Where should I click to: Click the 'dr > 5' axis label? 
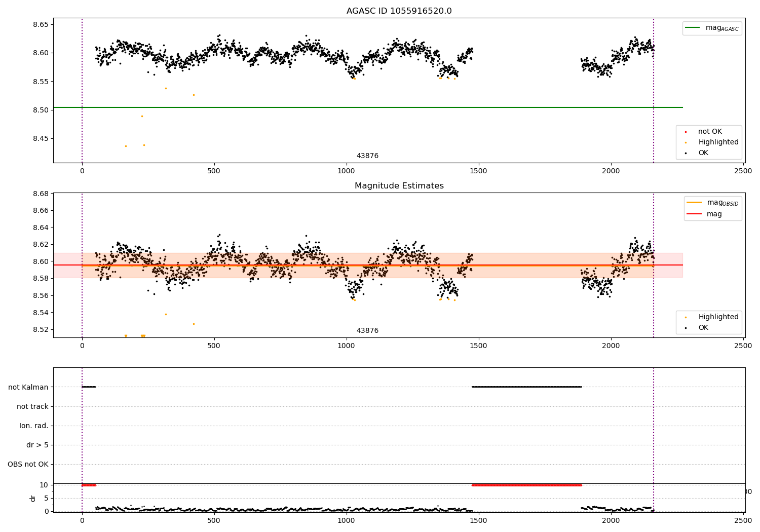[x=37, y=445]
